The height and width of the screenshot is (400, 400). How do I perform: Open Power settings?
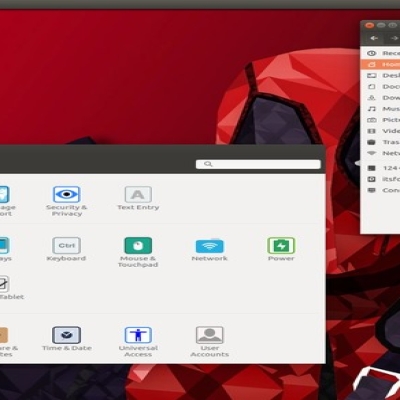click(x=281, y=249)
